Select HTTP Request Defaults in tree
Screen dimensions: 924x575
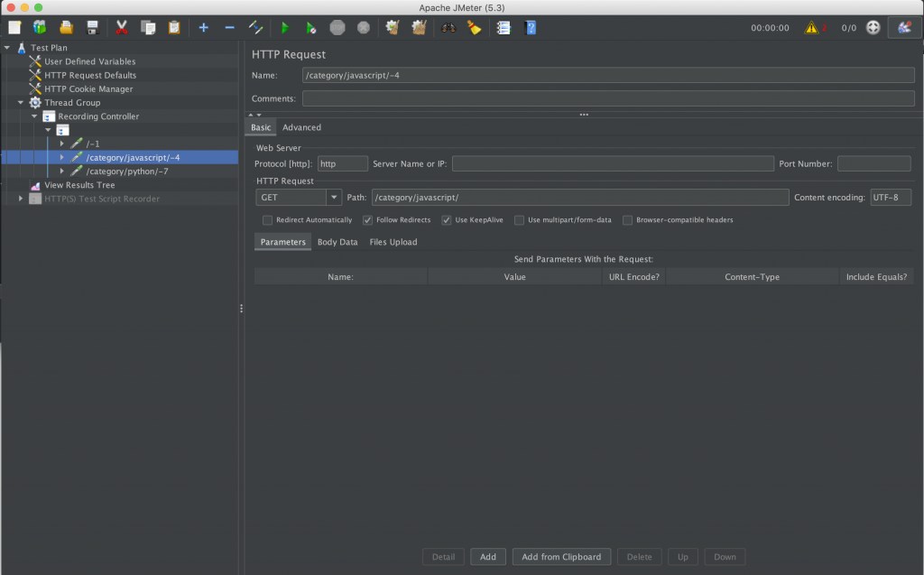[90, 76]
